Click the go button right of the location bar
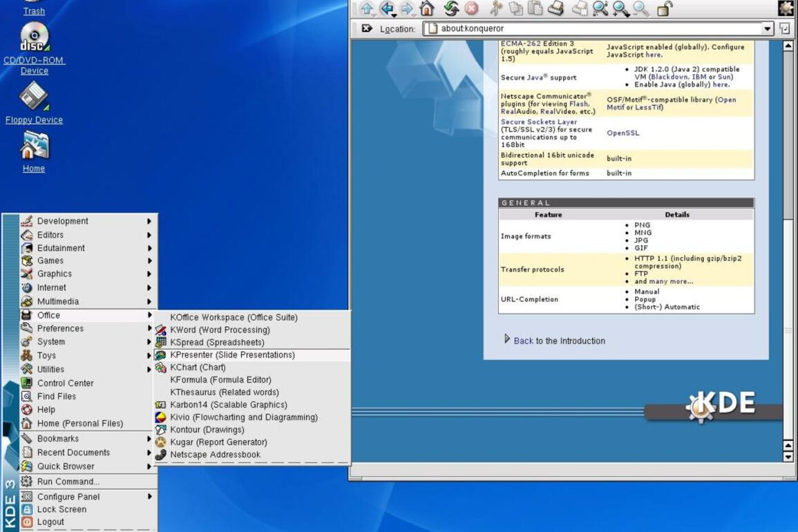This screenshot has width=798, height=532. pyautogui.click(x=784, y=29)
